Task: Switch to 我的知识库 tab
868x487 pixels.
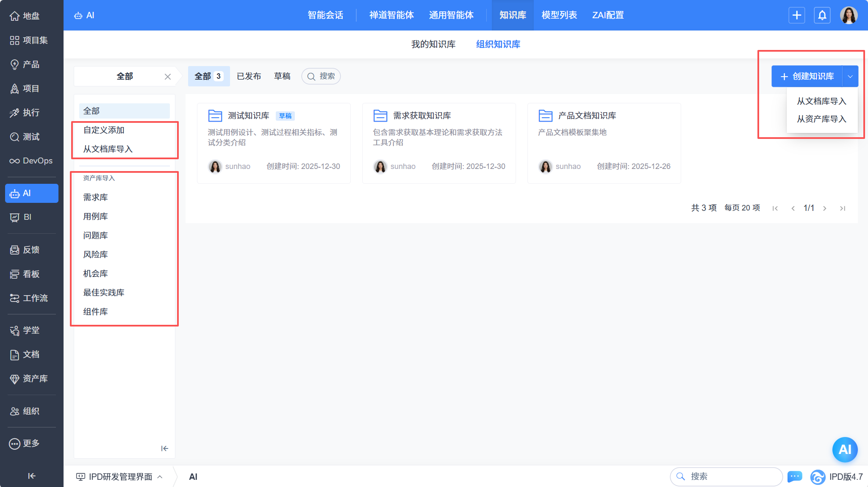Action: [x=433, y=44]
